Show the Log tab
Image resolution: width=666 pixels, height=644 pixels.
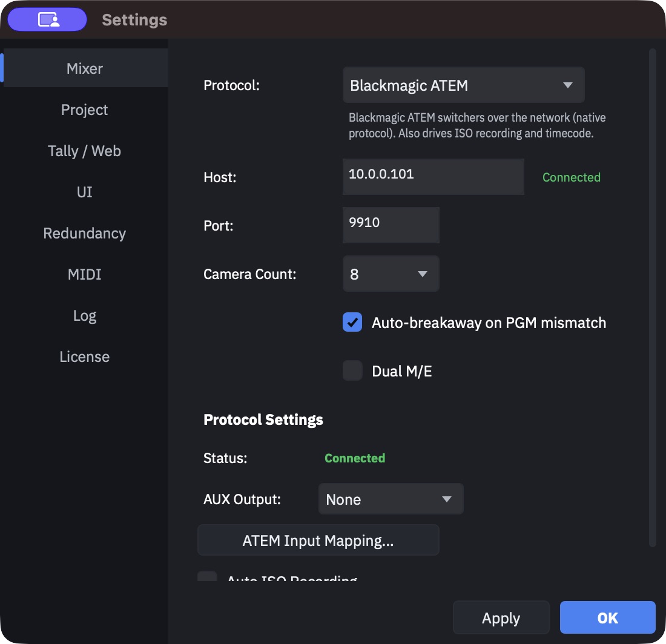point(85,315)
